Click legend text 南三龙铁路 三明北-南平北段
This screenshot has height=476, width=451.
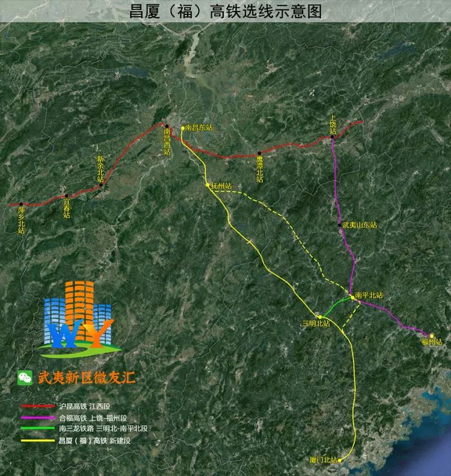[x=103, y=428]
